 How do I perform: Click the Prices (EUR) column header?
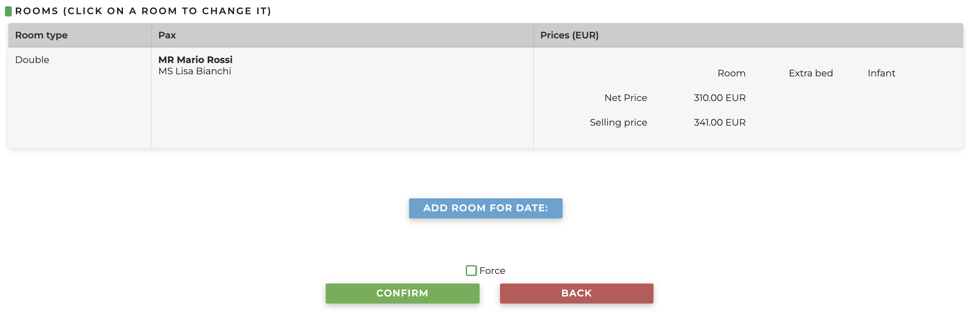(x=569, y=35)
